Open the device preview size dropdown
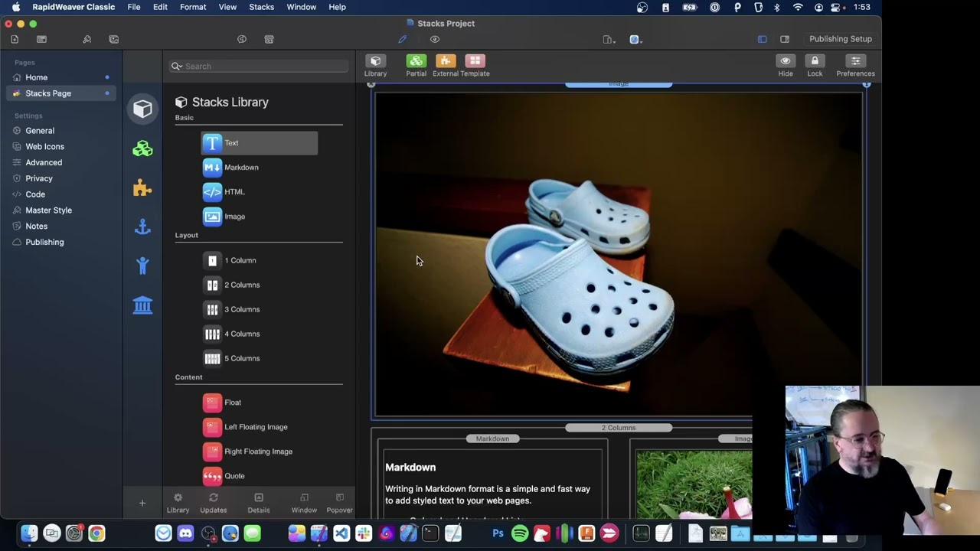Screen dimensions: 980x551 609,39
